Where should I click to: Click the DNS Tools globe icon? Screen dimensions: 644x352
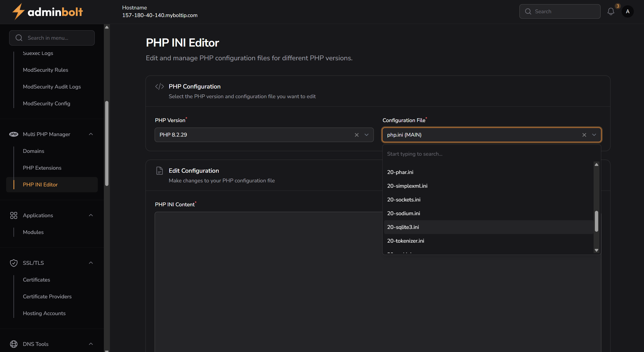(x=13, y=344)
